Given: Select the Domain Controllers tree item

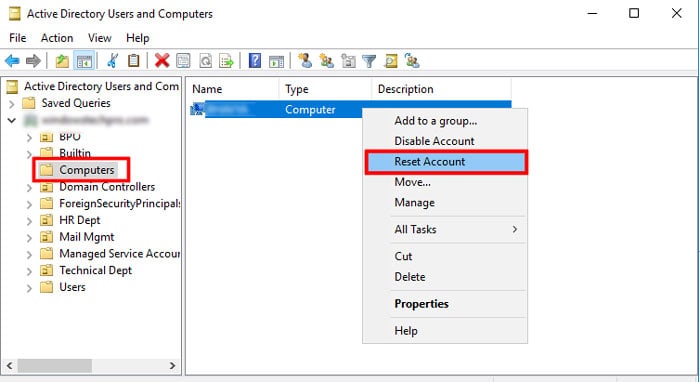Looking at the screenshot, I should 97,187.
